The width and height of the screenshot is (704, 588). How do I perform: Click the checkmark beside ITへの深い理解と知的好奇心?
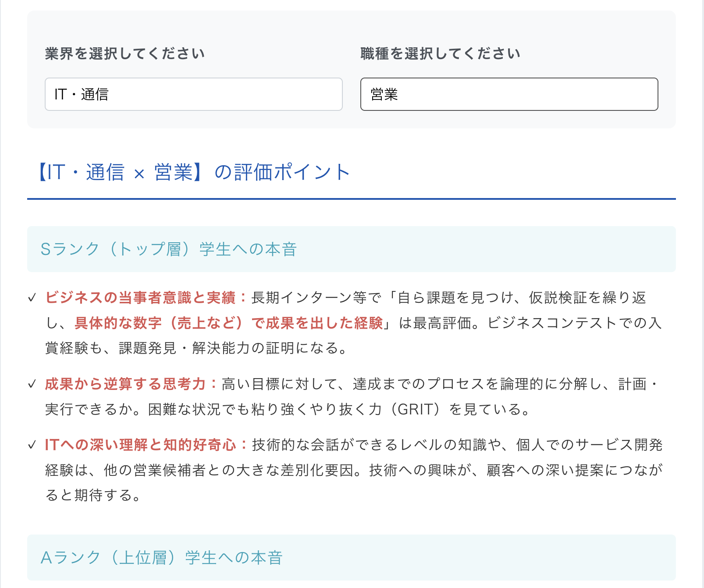pyautogui.click(x=31, y=446)
